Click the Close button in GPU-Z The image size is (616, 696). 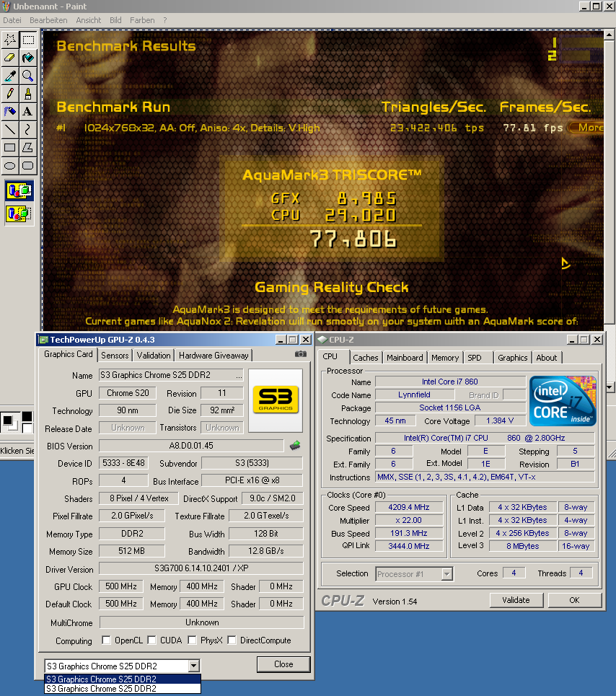pos(283,664)
